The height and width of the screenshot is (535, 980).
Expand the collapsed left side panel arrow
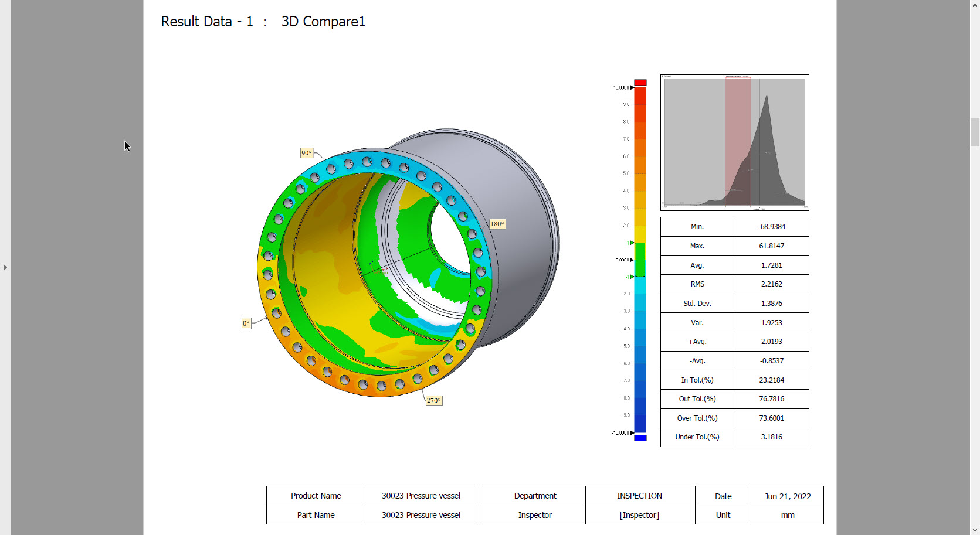[5, 267]
